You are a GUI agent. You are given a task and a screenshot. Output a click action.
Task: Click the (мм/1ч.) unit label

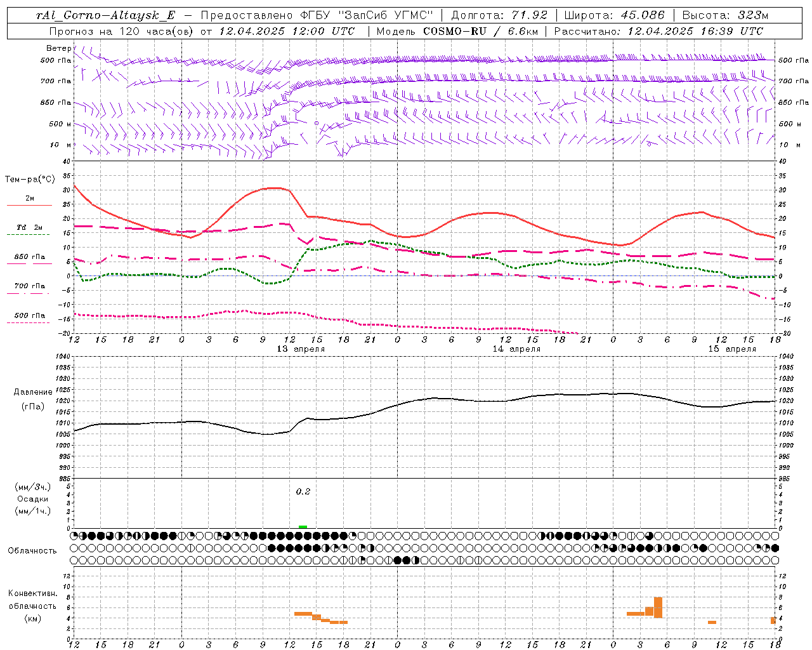(33, 511)
